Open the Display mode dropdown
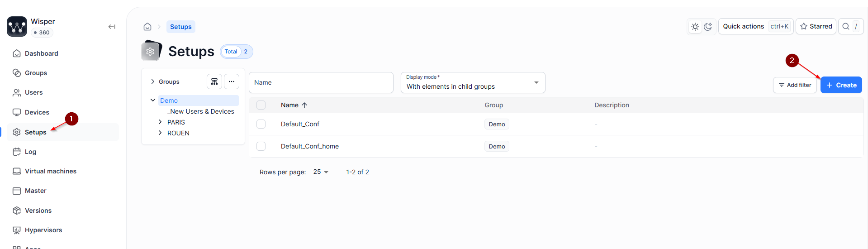 point(473,82)
